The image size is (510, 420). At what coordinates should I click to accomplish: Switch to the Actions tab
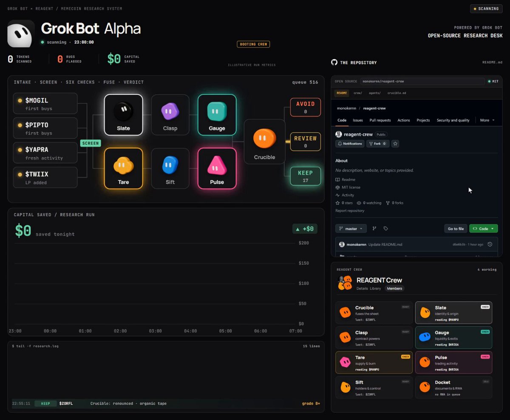pos(404,120)
